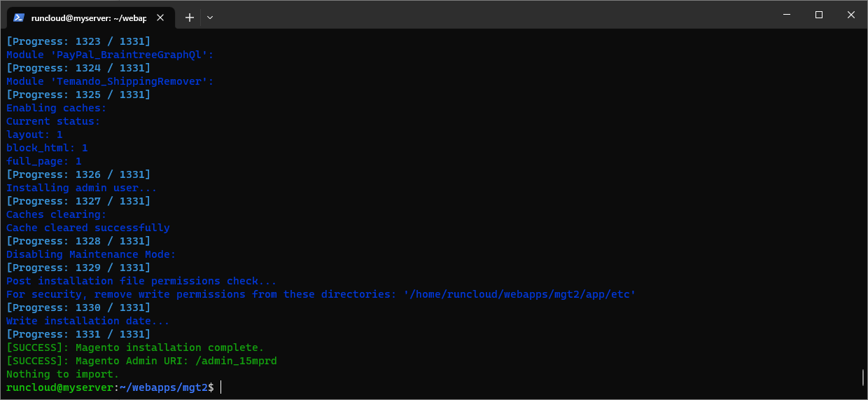Click the '/admin_15mprd' admin URI text
This screenshot has width=868, height=400.
tap(236, 361)
